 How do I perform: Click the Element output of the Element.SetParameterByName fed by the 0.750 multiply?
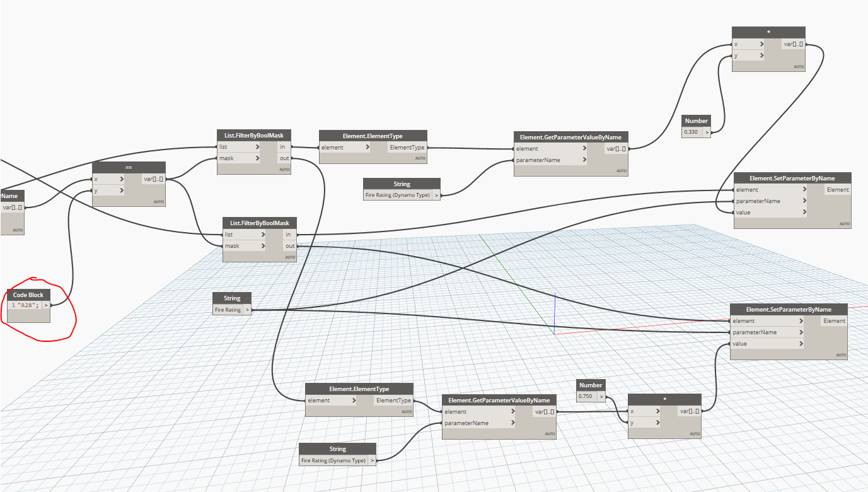(x=834, y=321)
